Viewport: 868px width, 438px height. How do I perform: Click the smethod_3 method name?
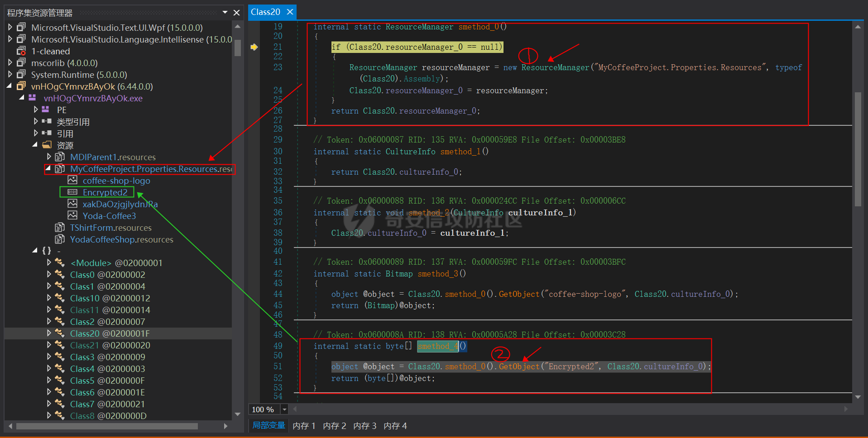(438, 274)
